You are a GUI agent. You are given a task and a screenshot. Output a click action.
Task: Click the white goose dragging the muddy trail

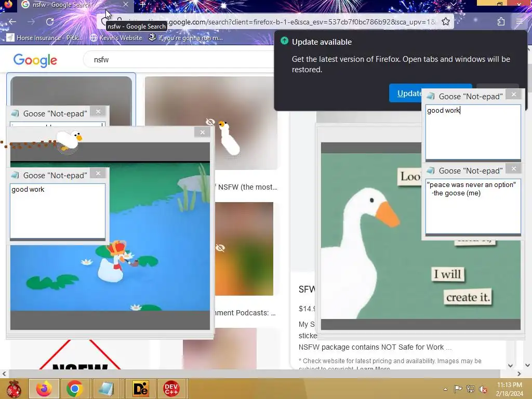(x=69, y=141)
